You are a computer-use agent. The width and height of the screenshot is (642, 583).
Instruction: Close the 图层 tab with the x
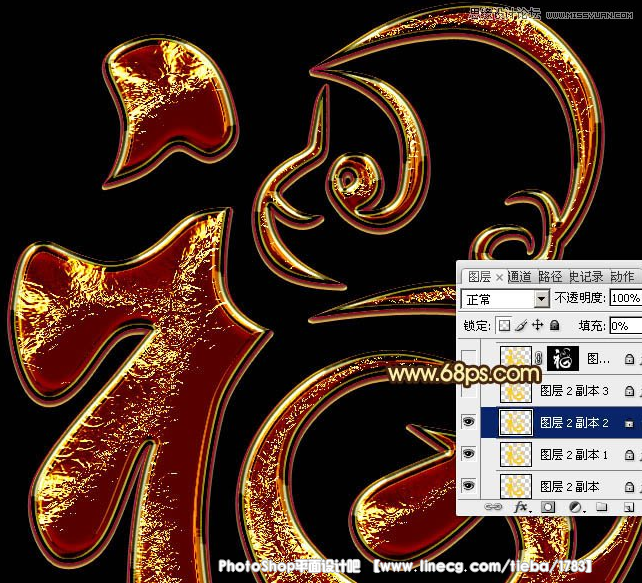tap(499, 278)
